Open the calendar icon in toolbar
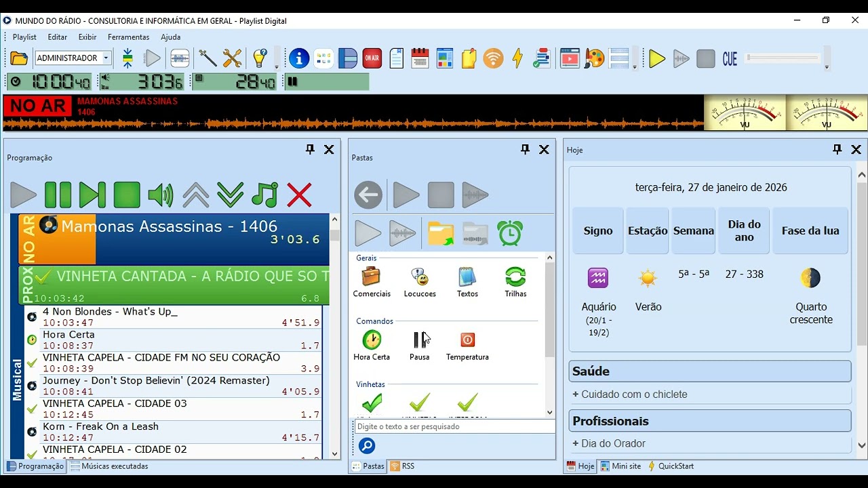This screenshot has height=488, width=868. [420, 58]
